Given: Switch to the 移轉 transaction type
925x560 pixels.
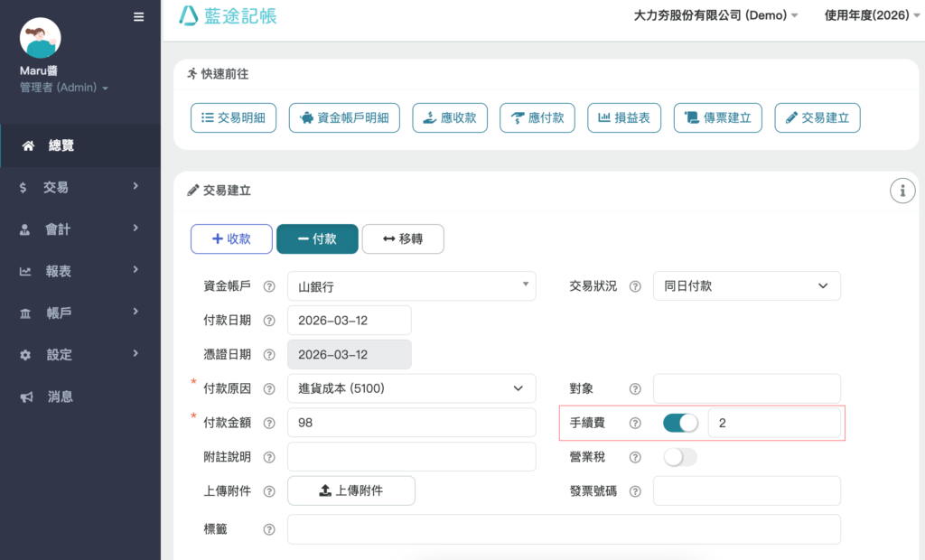Looking at the screenshot, I should click(x=403, y=238).
